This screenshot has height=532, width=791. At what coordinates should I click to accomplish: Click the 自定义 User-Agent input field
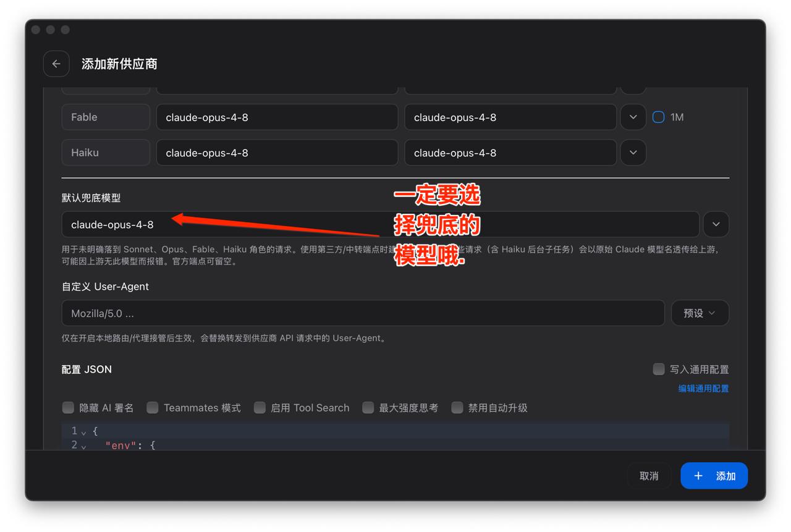point(363,313)
